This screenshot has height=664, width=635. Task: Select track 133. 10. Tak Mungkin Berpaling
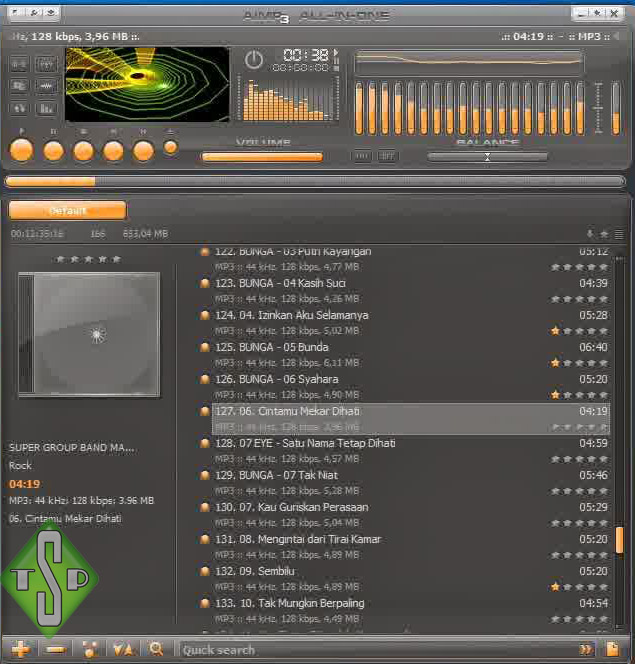[411, 611]
